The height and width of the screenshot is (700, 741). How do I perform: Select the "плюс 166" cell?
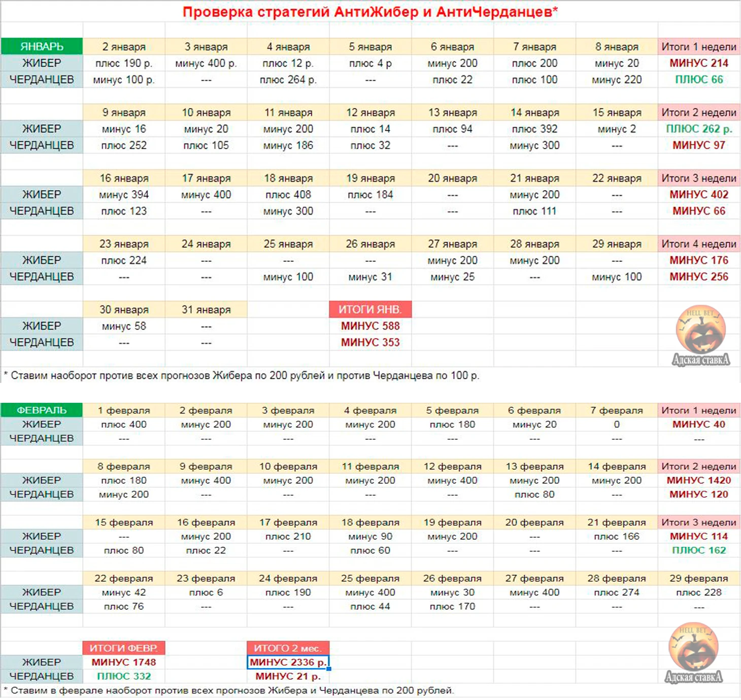[617, 536]
